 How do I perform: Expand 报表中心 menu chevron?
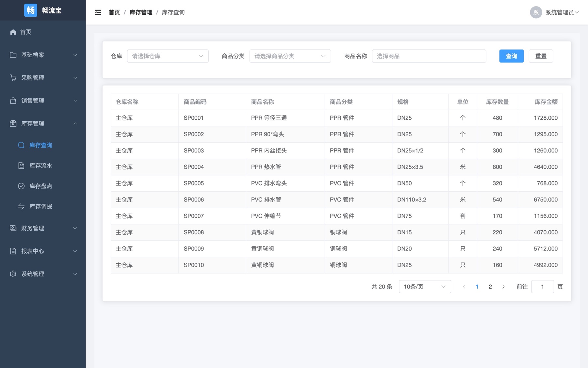pyautogui.click(x=75, y=251)
